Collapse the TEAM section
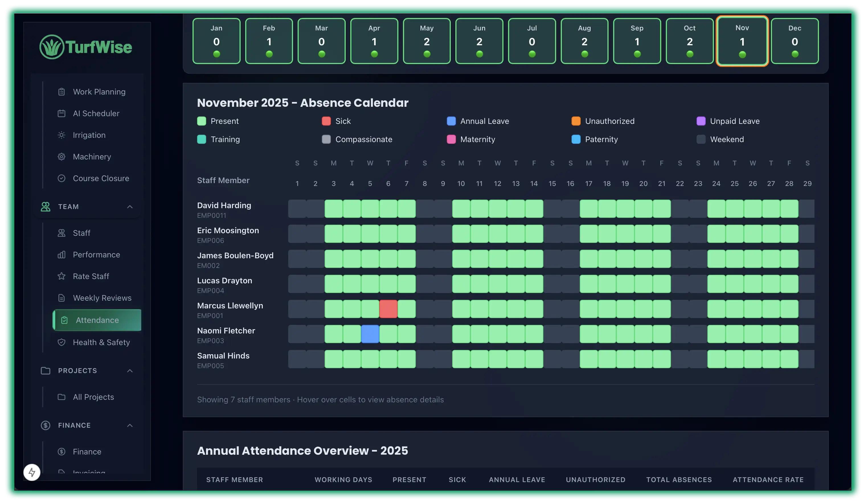The height and width of the screenshot is (504, 866). pos(130,206)
